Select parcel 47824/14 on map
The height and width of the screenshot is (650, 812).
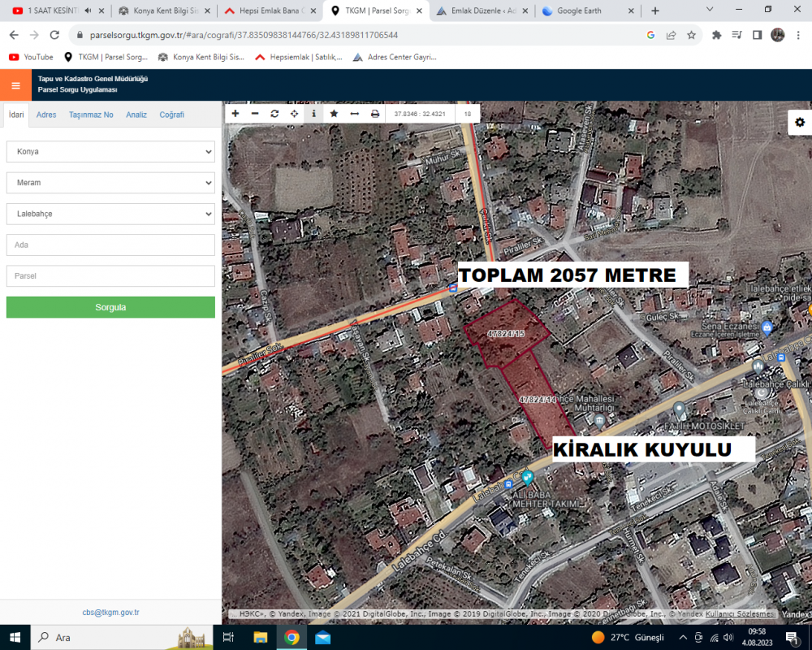click(x=538, y=400)
